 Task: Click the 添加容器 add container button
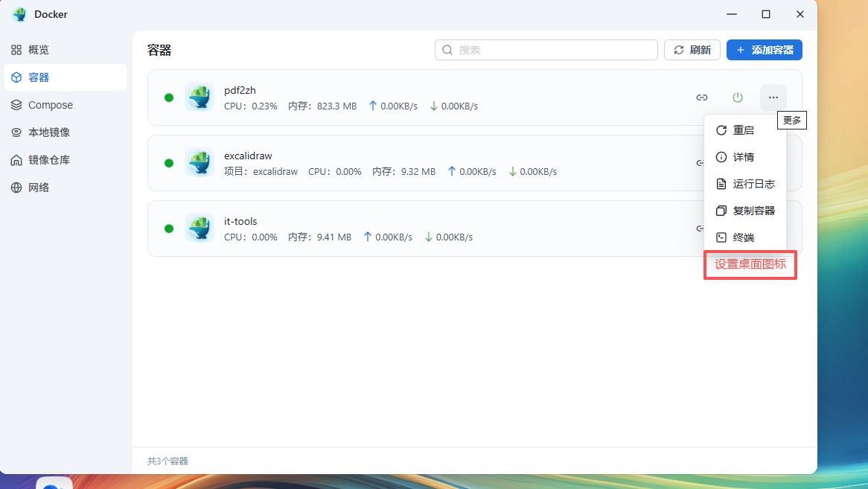[x=764, y=50]
